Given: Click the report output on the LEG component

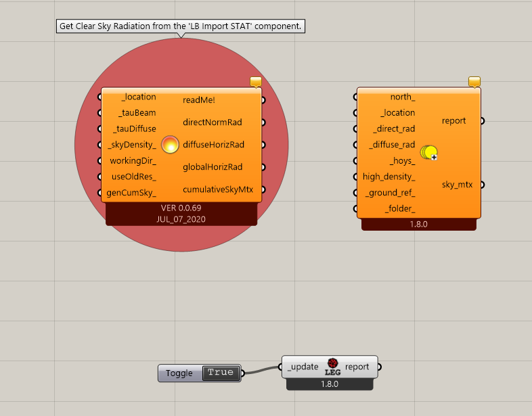Looking at the screenshot, I should [x=357, y=367].
